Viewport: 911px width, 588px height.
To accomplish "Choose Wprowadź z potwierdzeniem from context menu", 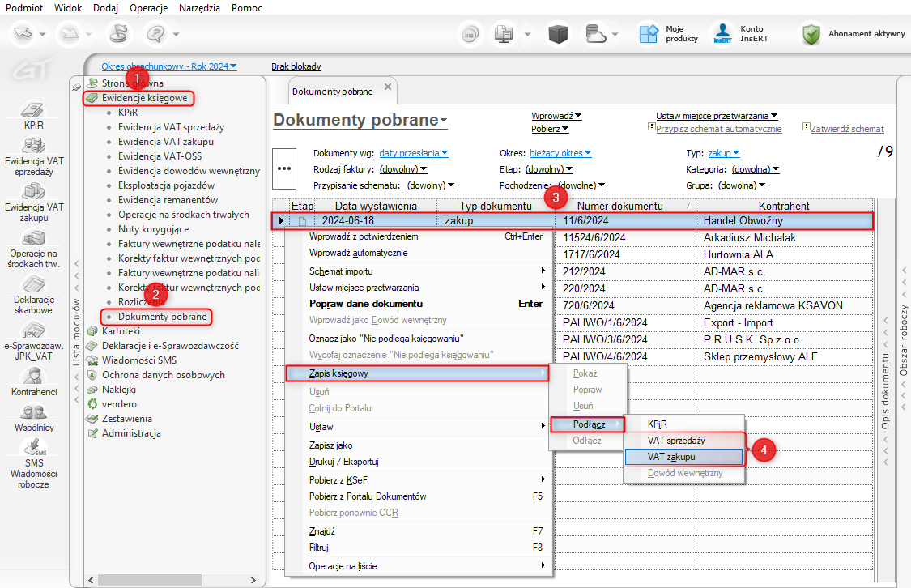I will 363,237.
